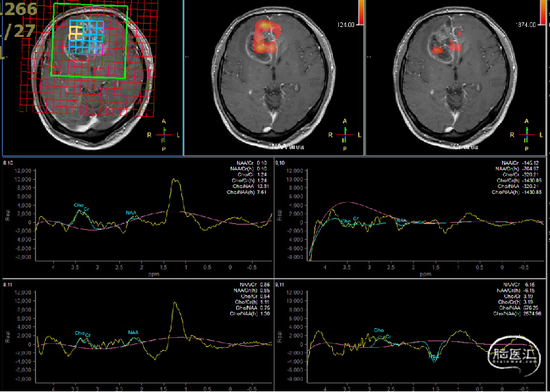Click the voxel label 9,10 of the spectrum
The height and width of the screenshot is (392, 550).
pos(280,162)
